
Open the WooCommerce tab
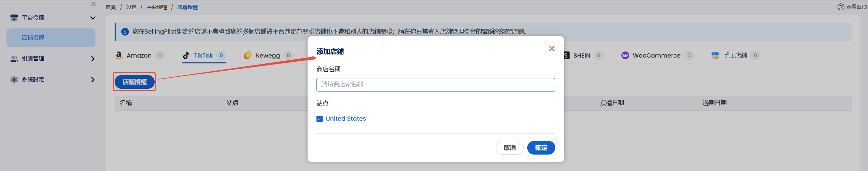point(657,55)
